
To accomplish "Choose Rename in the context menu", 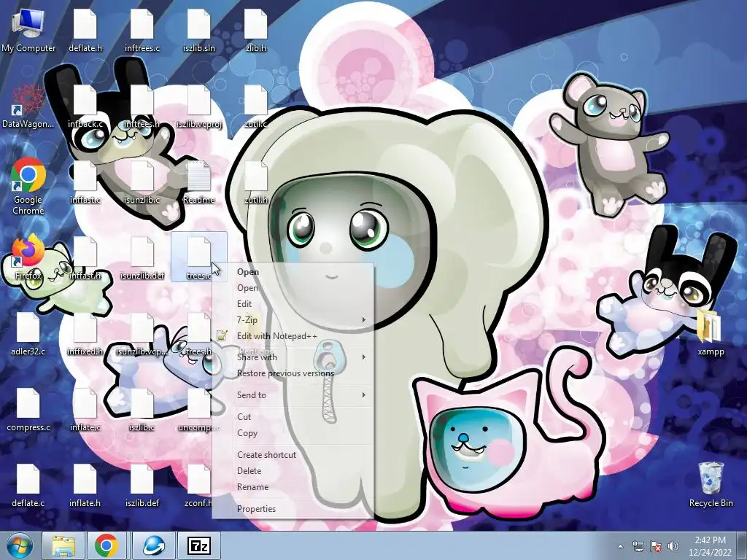I will point(293,487).
